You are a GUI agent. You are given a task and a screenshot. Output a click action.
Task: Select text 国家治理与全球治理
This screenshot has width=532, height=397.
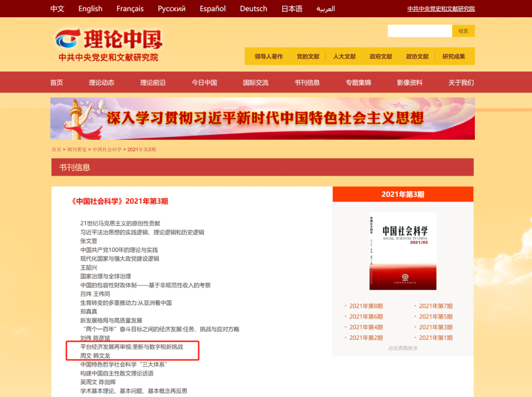coord(105,276)
